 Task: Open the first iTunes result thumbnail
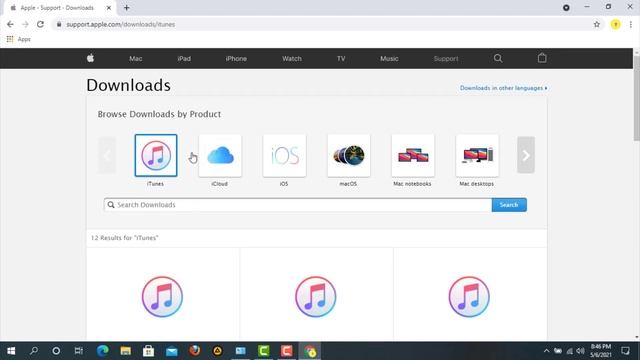pyautogui.click(x=162, y=297)
